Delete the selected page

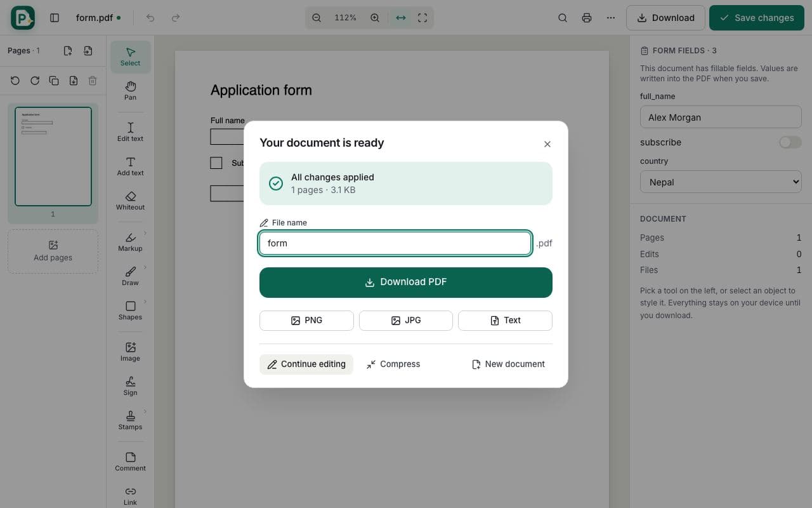93,81
